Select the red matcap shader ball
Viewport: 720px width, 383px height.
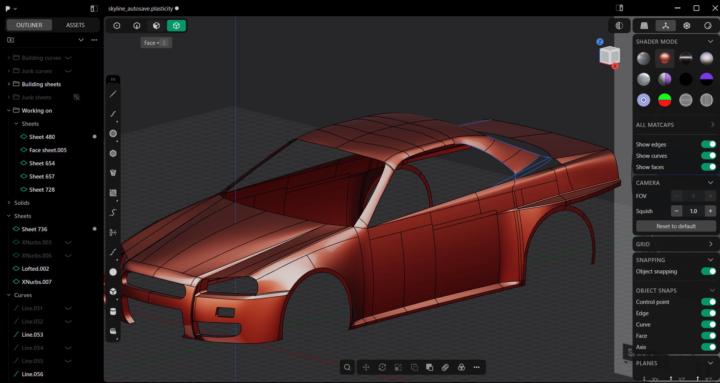pyautogui.click(x=664, y=58)
